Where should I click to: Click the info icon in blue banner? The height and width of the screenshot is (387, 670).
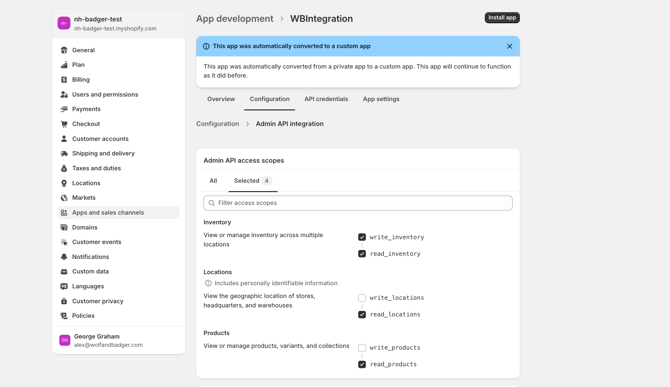(206, 46)
